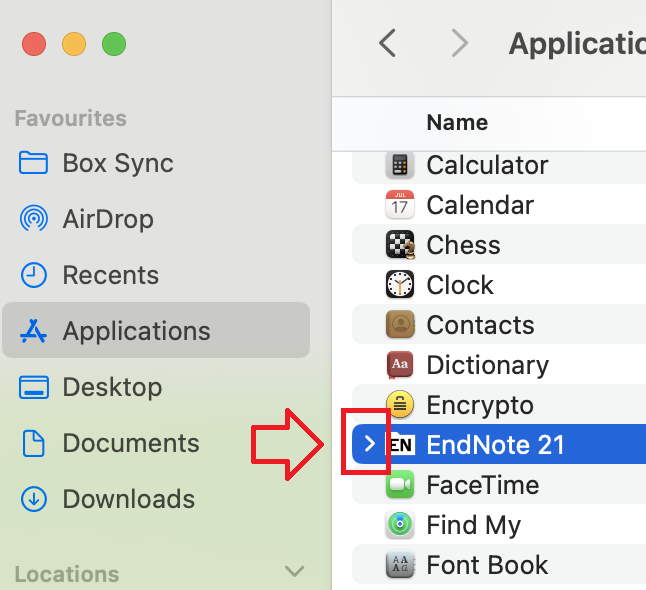Sort by the Name column header
646x590 pixels.
click(x=457, y=123)
